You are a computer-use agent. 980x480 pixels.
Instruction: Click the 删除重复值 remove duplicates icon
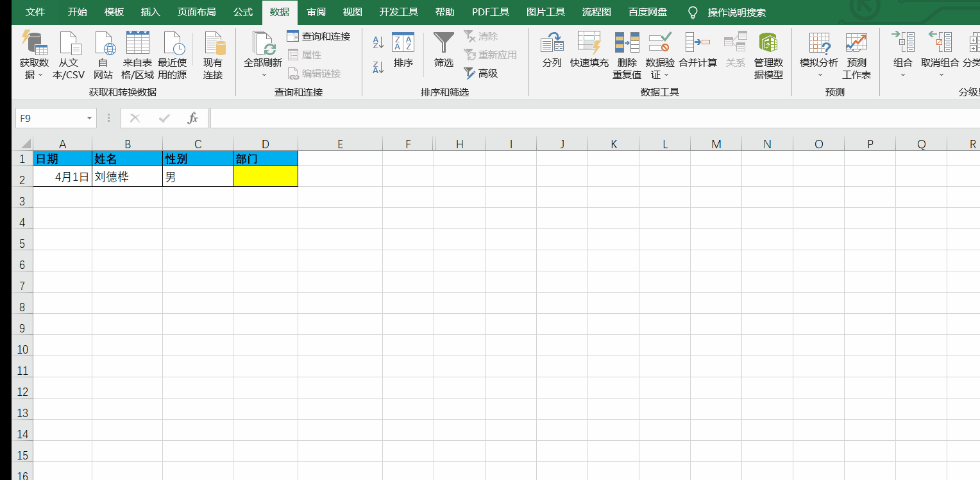627,43
